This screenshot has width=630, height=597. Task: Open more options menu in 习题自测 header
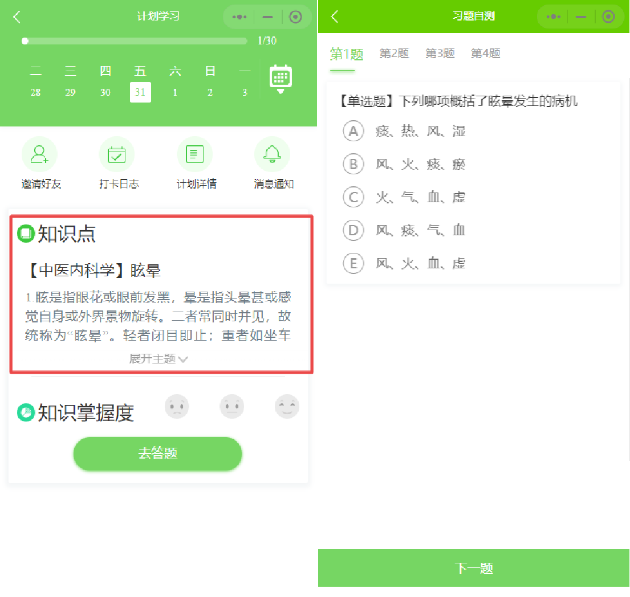[553, 17]
